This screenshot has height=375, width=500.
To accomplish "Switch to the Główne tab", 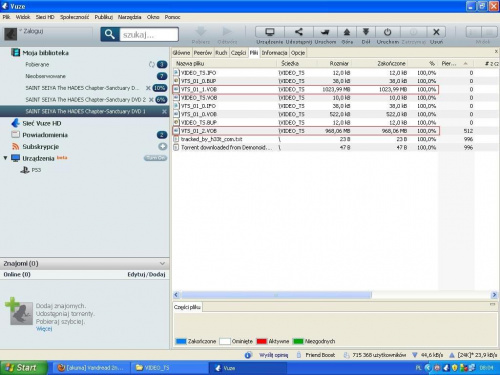I will (181, 53).
